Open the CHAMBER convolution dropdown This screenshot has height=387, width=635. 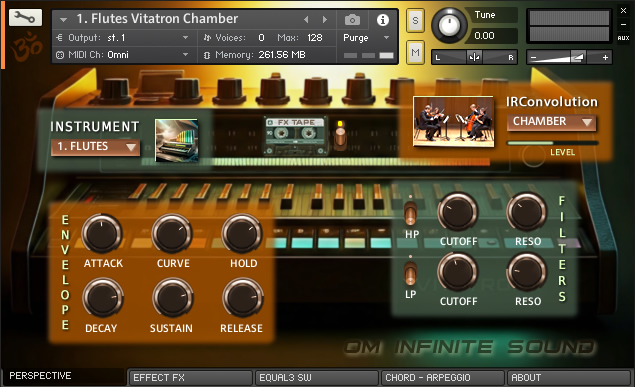[552, 122]
